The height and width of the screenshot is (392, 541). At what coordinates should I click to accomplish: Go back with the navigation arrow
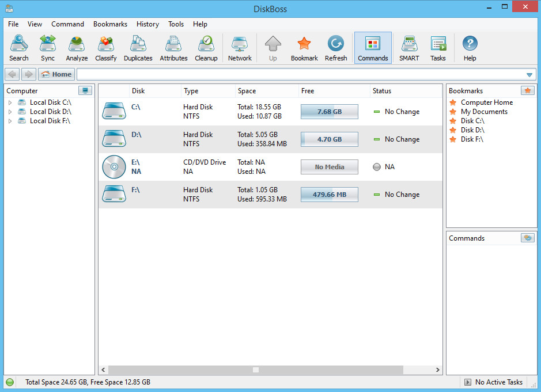(12, 74)
